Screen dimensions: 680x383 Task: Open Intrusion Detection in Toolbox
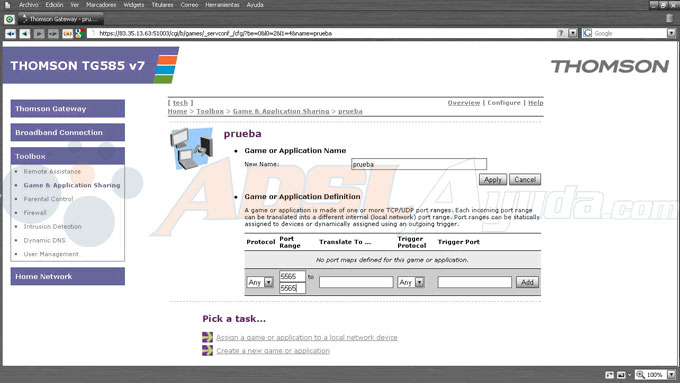click(52, 226)
